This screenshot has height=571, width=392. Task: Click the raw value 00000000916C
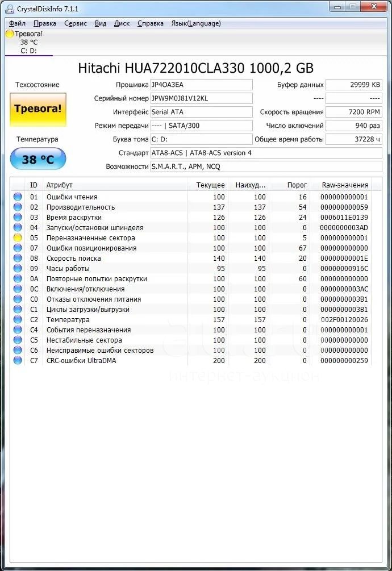point(344,268)
